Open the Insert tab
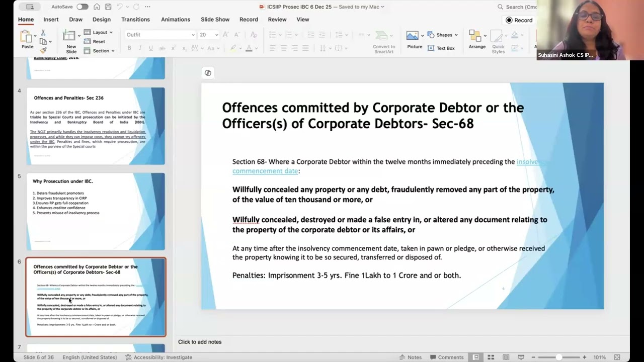Viewport: 644px width, 362px height. (x=51, y=20)
